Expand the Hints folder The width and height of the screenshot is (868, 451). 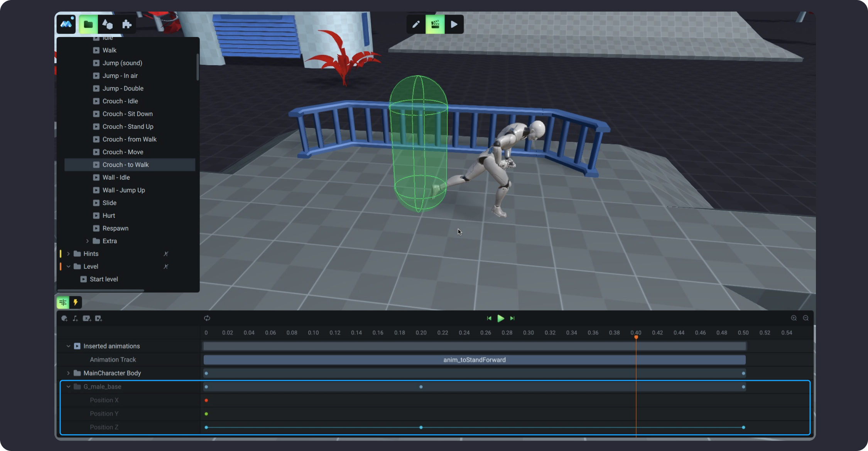68,254
